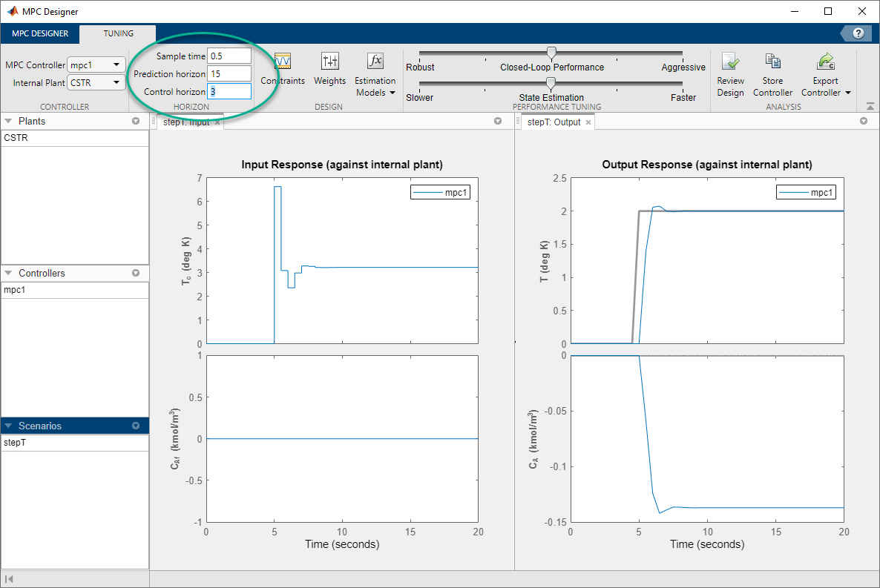Open the Controllers panel settings gear
Image resolution: width=880 pixels, height=588 pixels.
136,273
